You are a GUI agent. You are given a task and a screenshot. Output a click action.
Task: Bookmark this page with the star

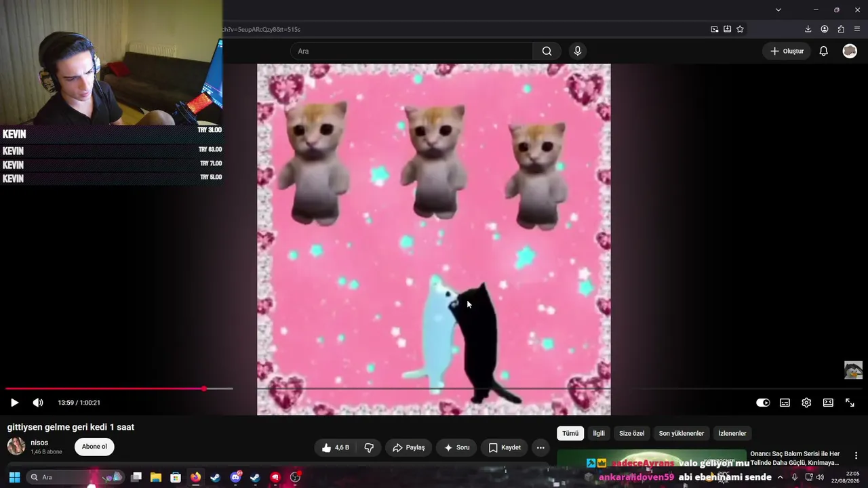[740, 29]
